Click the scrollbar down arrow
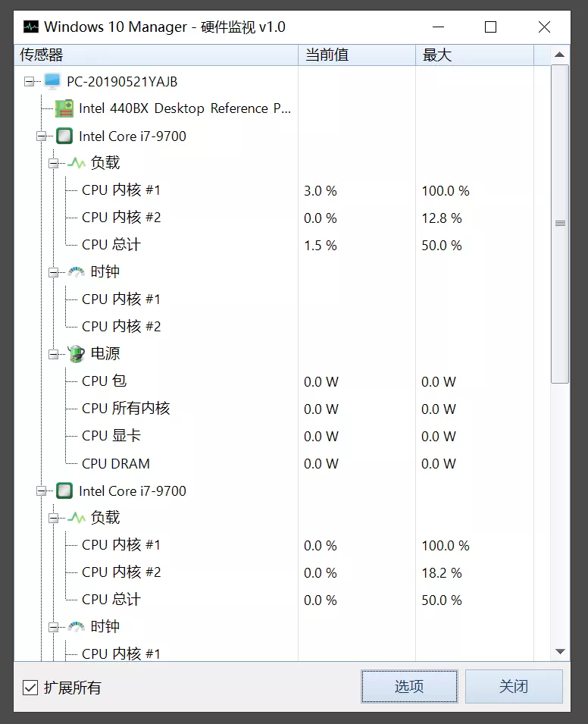 (560, 651)
